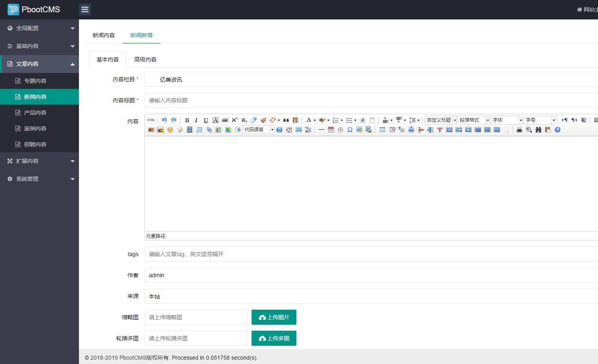
Task: Click the 上传多图 button
Action: click(x=274, y=338)
